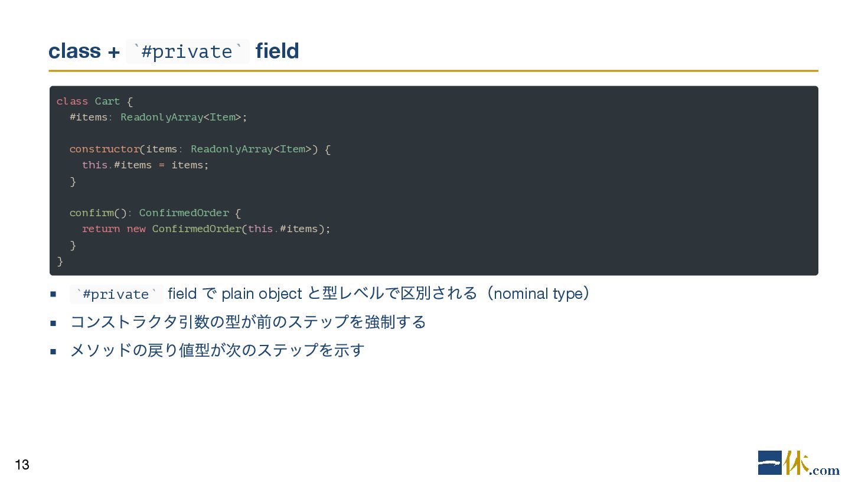The width and height of the screenshot is (868, 489).
Task: Click the "this.#items = items;" line
Action: [x=145, y=165]
